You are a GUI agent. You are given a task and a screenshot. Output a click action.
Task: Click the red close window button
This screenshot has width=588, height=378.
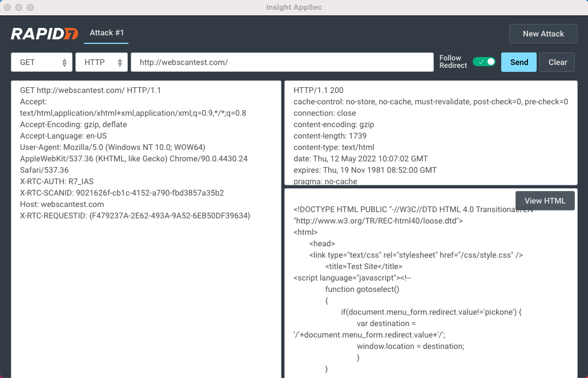[7, 7]
